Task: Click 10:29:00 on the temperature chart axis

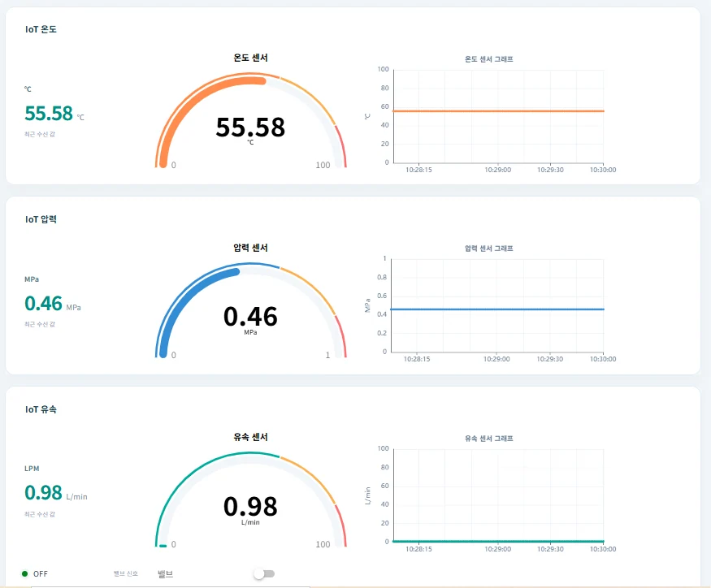Action: (x=498, y=170)
